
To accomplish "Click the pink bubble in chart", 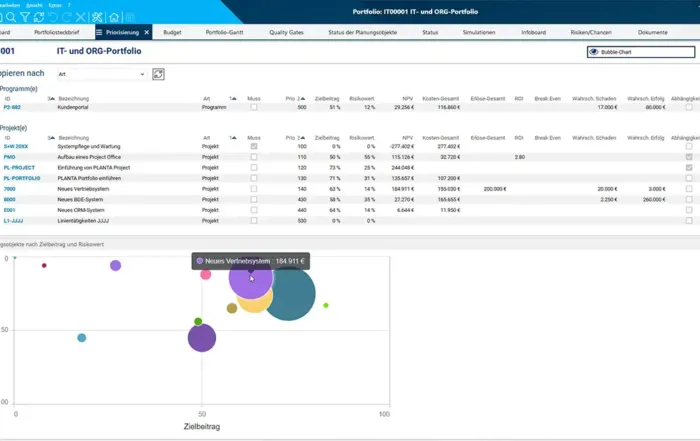I will point(205,274).
